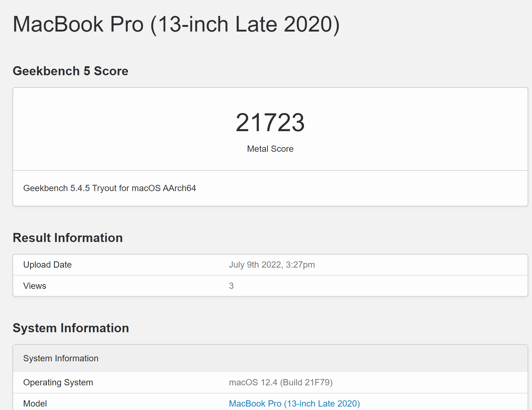Image resolution: width=532 pixels, height=410 pixels.
Task: Select the macOS 12.4 (Build 21F79) value
Action: [281, 382]
